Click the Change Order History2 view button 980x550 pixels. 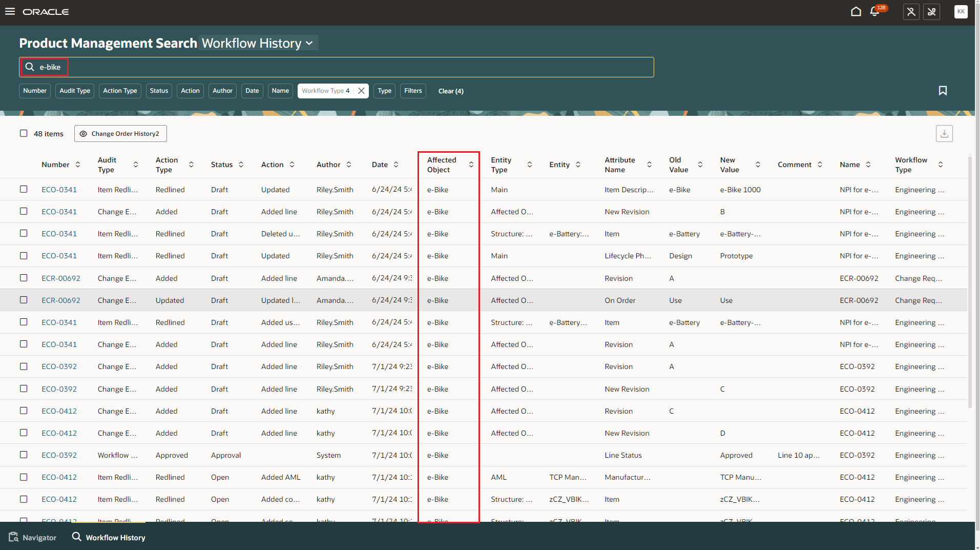coord(120,134)
